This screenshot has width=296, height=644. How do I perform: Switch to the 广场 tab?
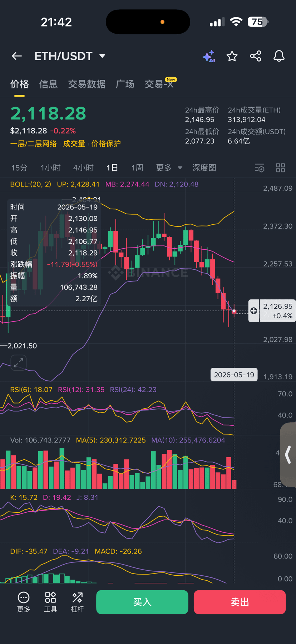[x=125, y=84]
